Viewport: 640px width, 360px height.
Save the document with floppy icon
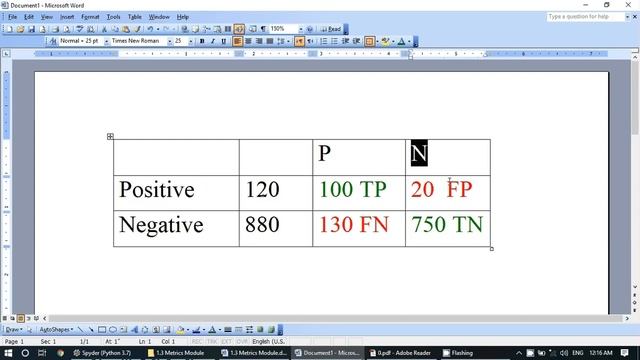pyautogui.click(x=31, y=29)
